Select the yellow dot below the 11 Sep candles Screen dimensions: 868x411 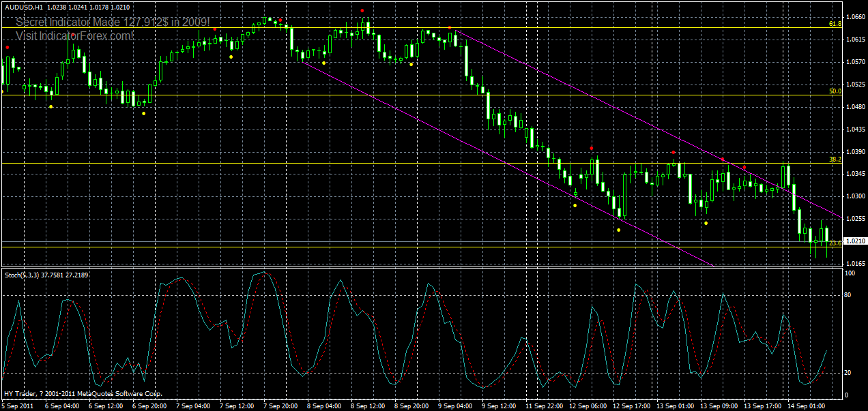[x=575, y=205]
